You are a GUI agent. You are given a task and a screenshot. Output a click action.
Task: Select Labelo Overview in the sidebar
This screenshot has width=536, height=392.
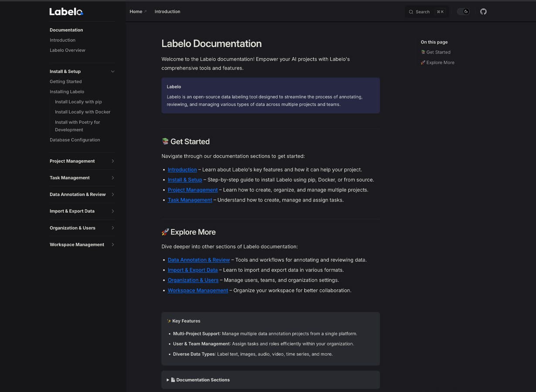point(68,50)
